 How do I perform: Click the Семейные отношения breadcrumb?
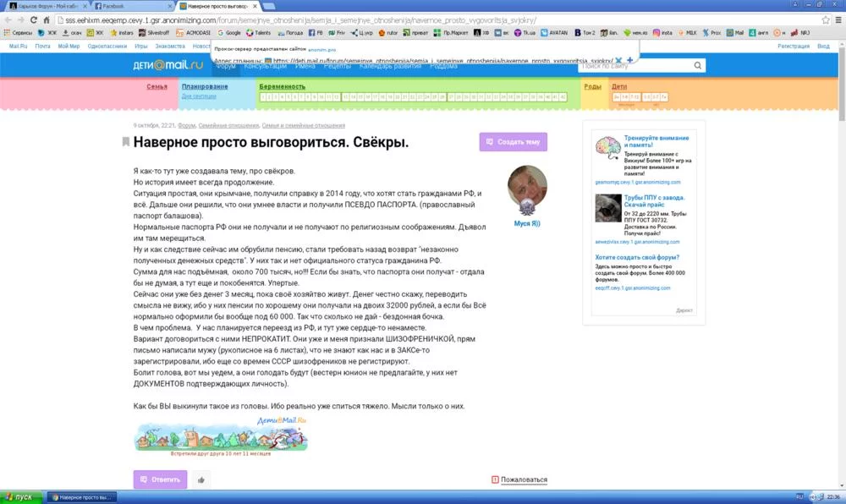click(x=228, y=126)
